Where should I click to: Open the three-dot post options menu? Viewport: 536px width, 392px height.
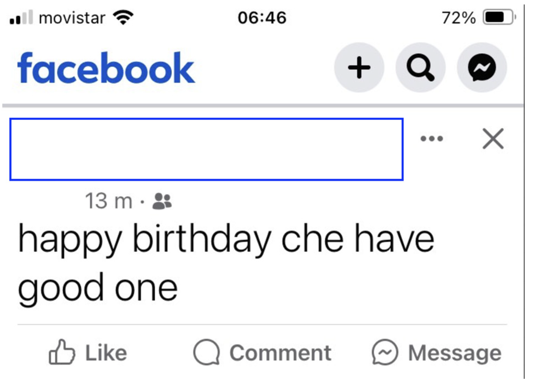click(432, 139)
